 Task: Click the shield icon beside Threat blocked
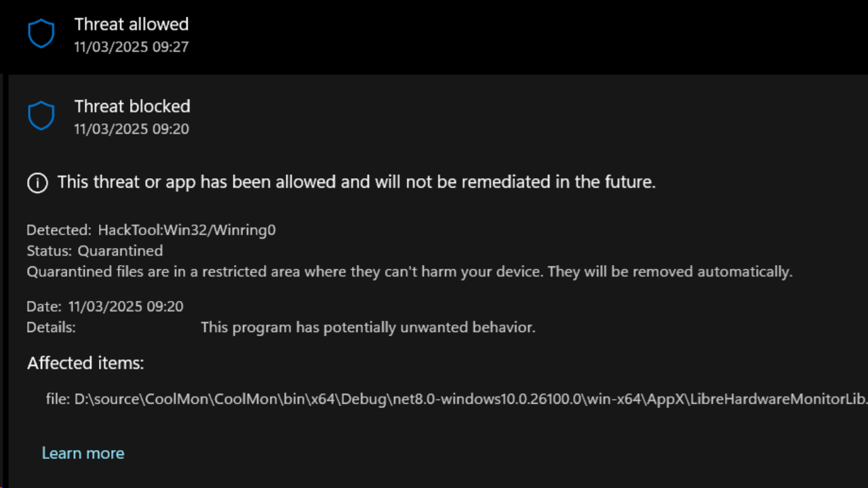pos(41,116)
